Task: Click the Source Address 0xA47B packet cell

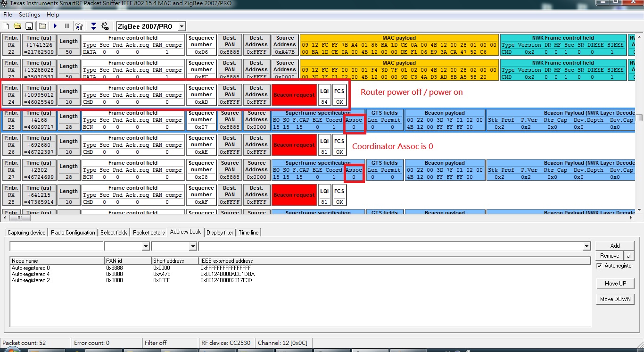Action: 285,45
